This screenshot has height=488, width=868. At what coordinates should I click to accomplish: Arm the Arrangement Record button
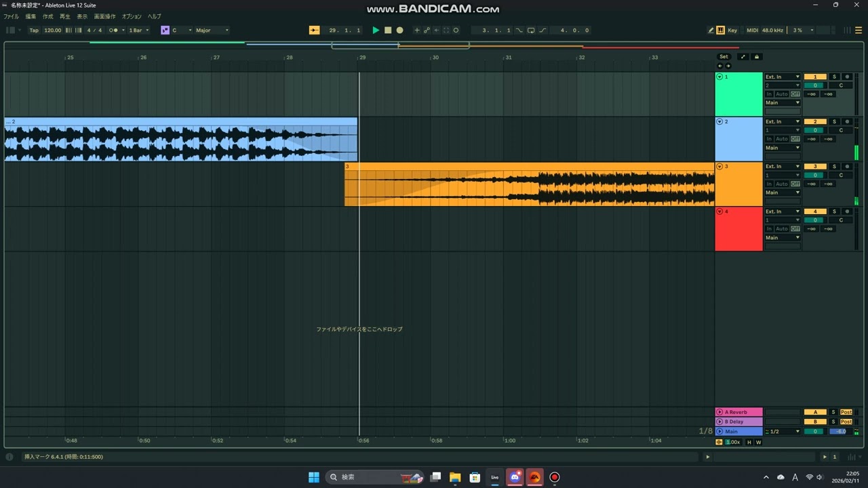399,30
